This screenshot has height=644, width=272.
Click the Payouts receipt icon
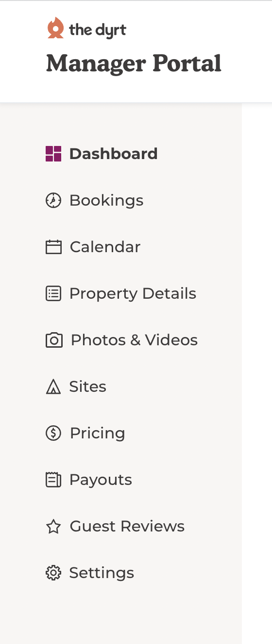(53, 480)
